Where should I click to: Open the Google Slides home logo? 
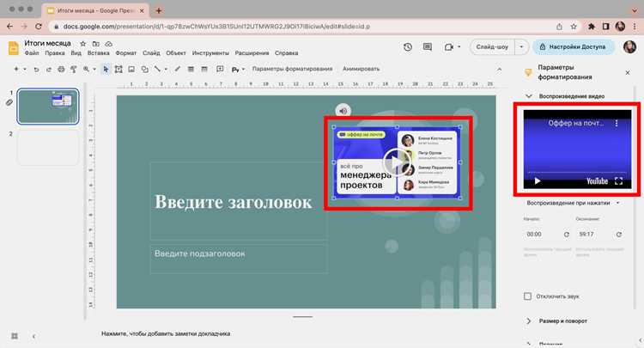13,47
